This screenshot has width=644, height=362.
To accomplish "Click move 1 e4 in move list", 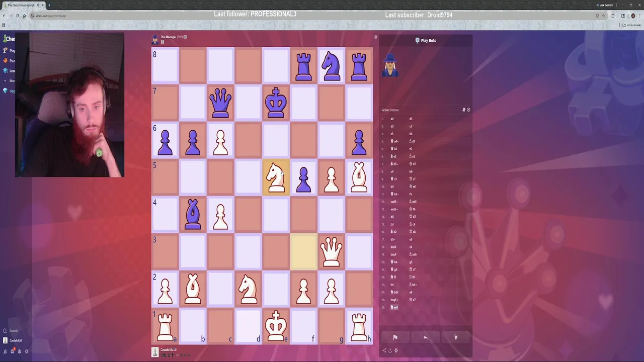I will click(392, 119).
